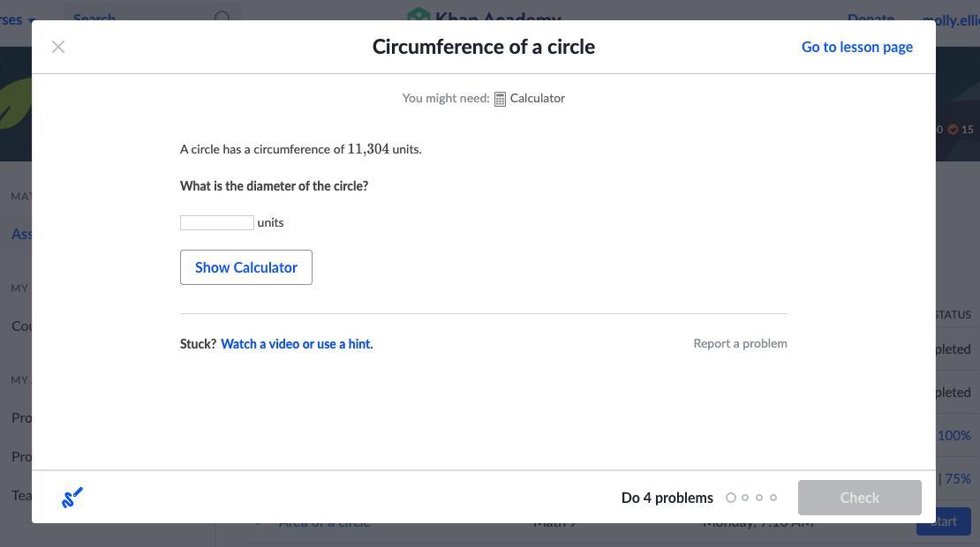Click the diameter answer input field

217,222
